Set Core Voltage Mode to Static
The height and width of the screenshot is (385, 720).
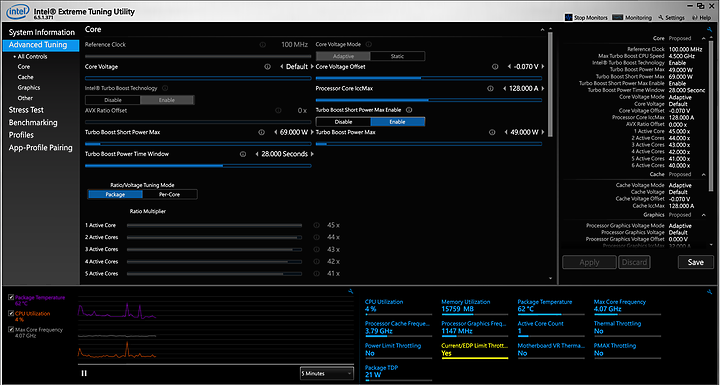point(398,56)
